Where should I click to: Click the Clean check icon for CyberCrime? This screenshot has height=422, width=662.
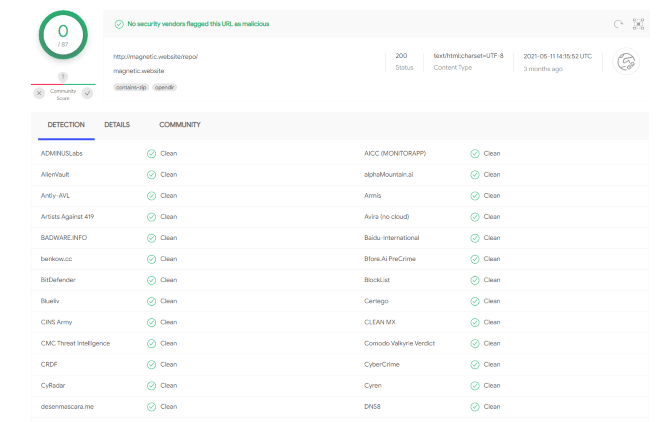(475, 364)
